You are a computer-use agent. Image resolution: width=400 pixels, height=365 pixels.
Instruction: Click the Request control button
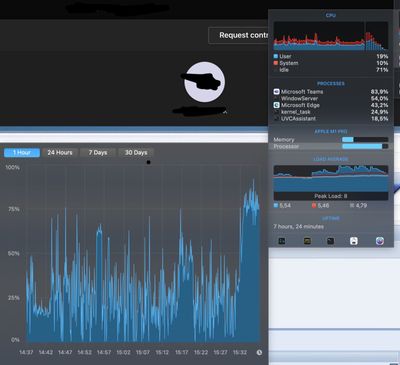[239, 35]
